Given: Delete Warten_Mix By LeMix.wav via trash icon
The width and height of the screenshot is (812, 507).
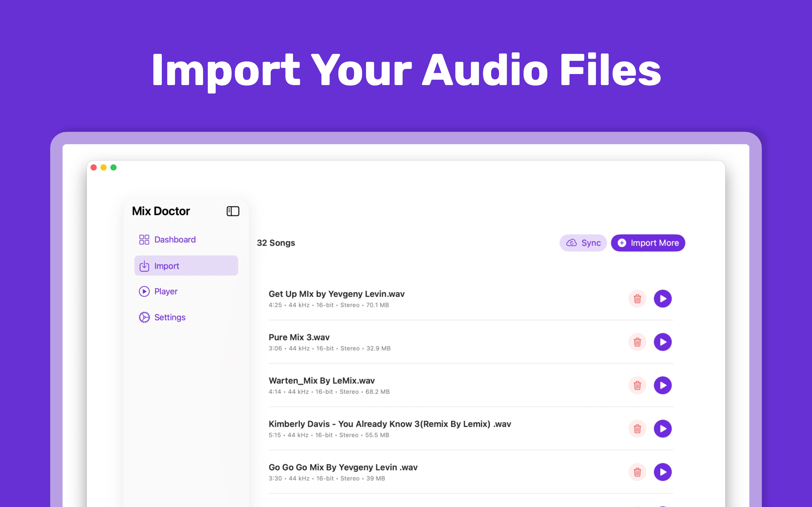Looking at the screenshot, I should 637,386.
